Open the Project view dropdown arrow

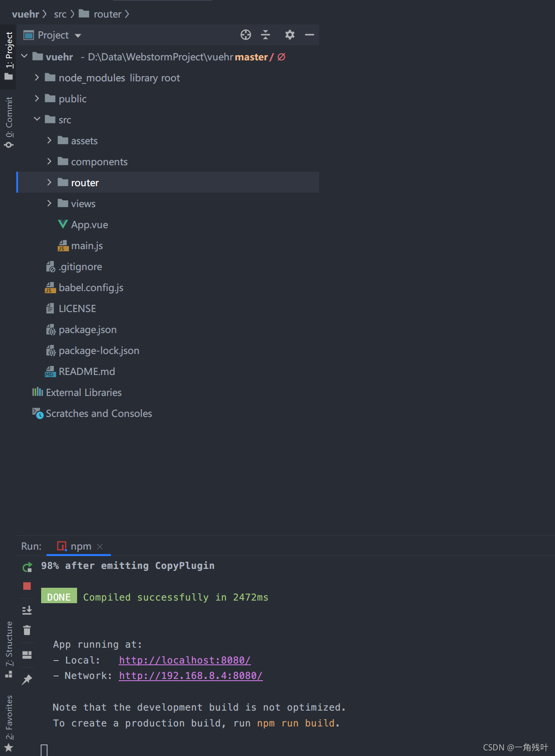coord(78,36)
